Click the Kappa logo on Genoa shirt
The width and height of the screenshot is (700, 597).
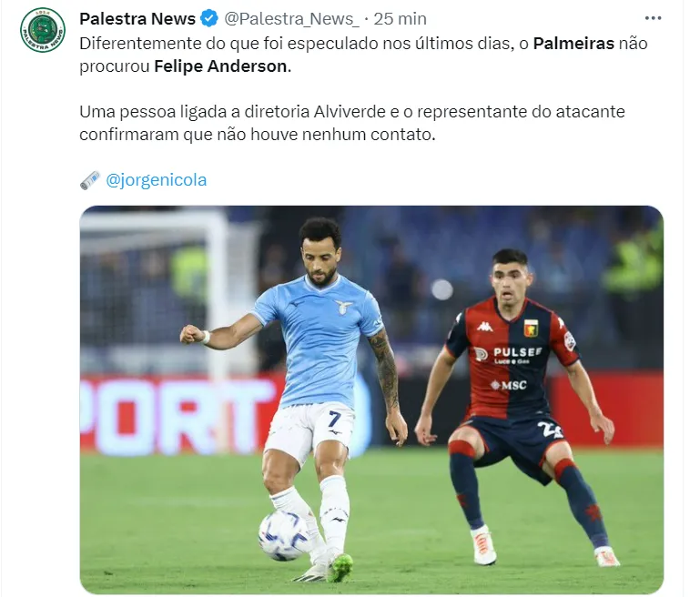pos(484,327)
